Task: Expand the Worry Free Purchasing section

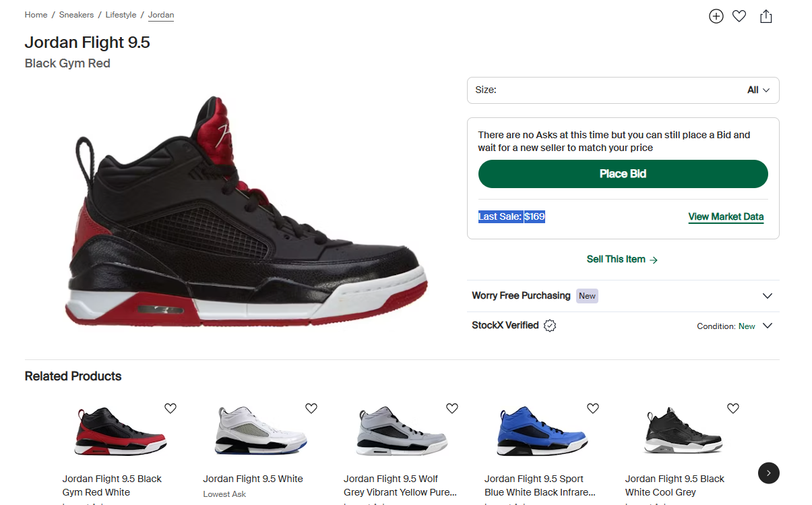Action: tap(767, 296)
